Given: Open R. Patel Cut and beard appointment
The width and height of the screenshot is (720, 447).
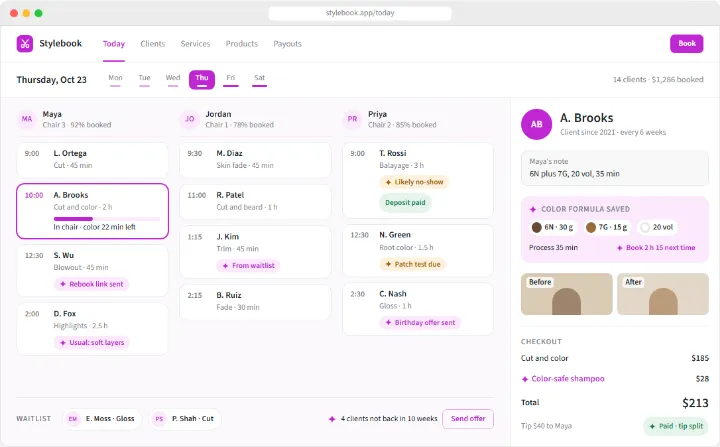Looking at the screenshot, I should point(255,202).
